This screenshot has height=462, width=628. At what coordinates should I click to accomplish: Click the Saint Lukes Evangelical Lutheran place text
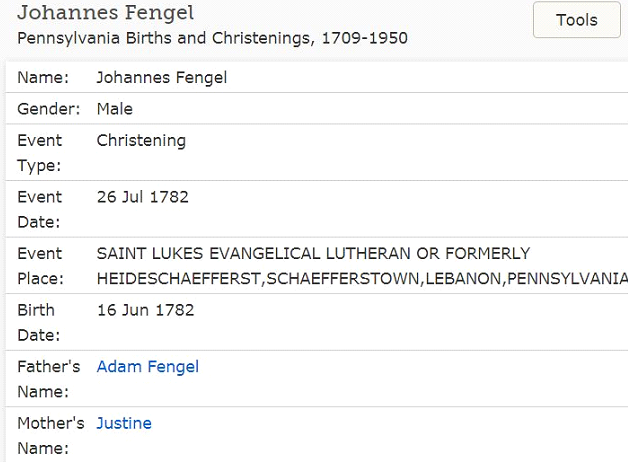(313, 254)
